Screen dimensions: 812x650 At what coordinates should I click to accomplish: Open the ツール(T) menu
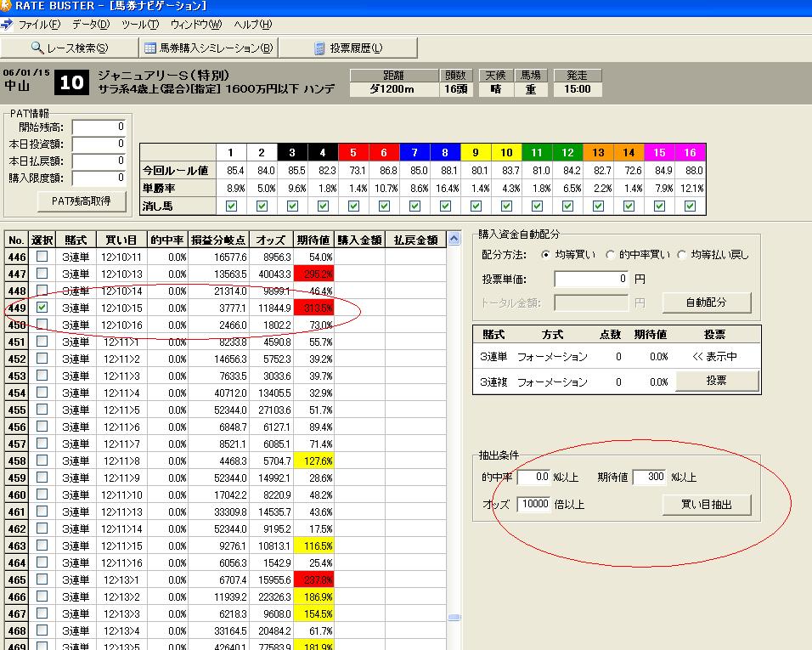(140, 25)
